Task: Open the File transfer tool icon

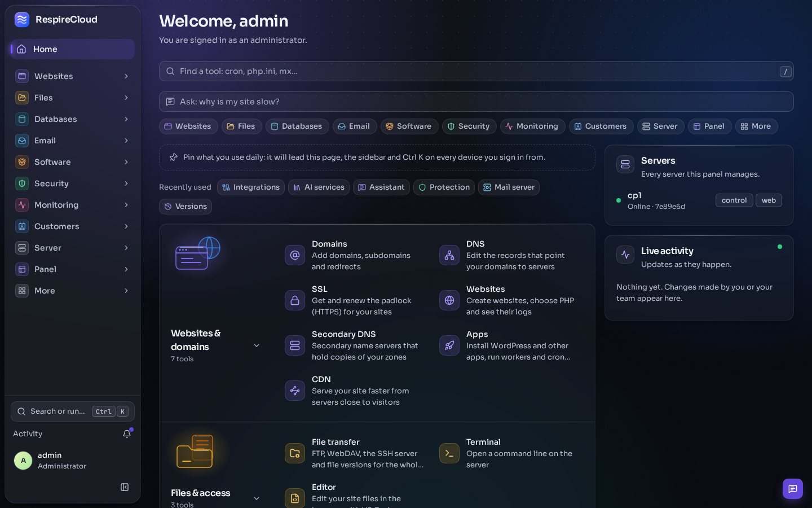Action: (x=295, y=453)
